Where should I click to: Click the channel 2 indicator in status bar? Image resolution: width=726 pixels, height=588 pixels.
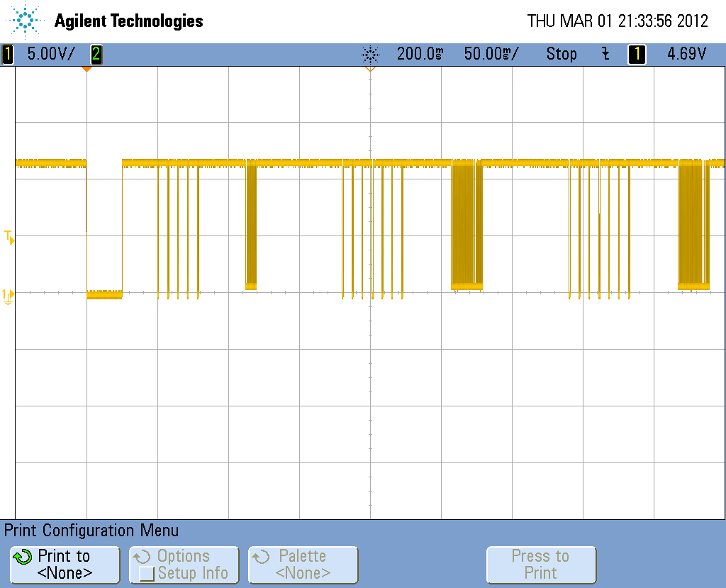coord(96,54)
